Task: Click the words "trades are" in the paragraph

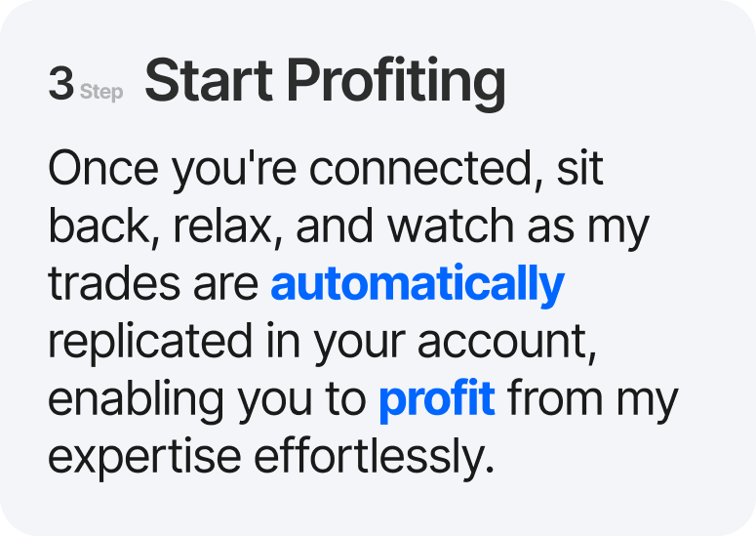Action: point(154,284)
